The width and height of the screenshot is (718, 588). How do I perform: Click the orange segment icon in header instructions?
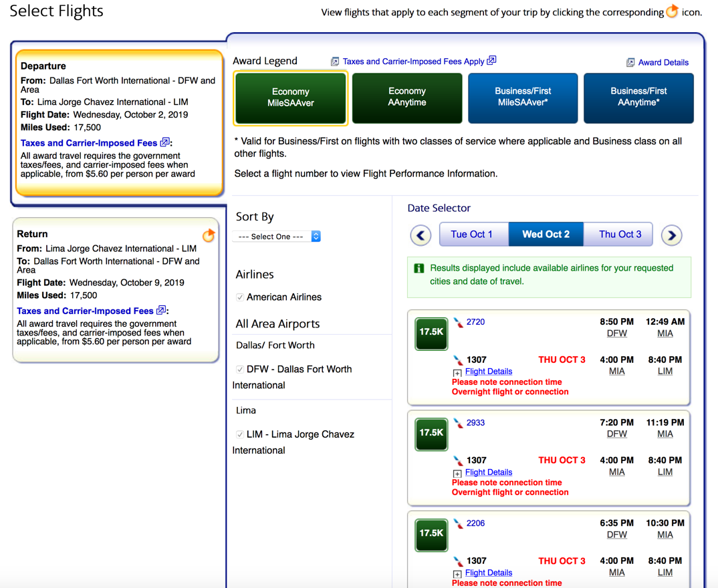click(x=672, y=11)
